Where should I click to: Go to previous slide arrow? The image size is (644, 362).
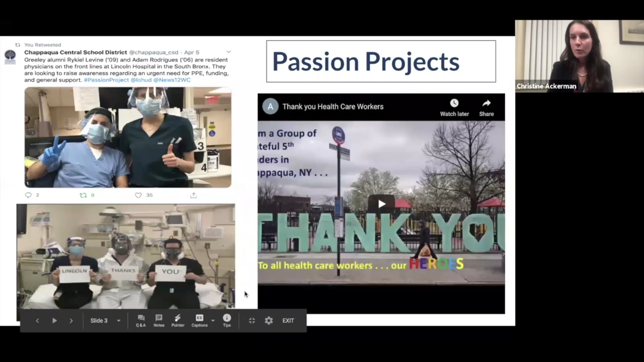[38, 321]
